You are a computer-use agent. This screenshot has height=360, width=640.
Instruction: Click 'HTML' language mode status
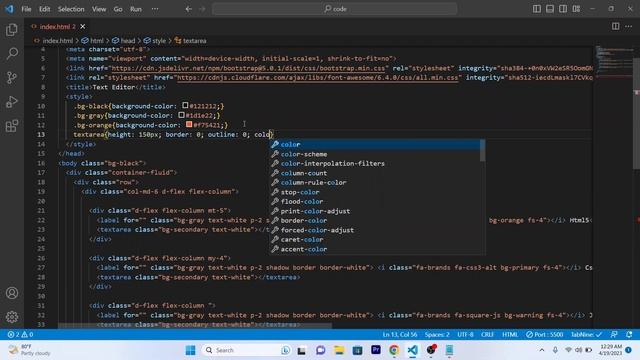tap(510, 334)
